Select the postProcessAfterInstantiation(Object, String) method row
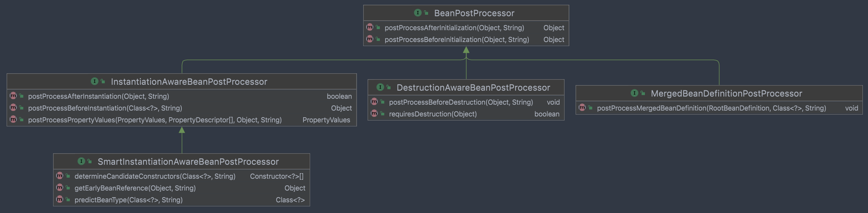This screenshot has width=868, height=213. point(98,96)
